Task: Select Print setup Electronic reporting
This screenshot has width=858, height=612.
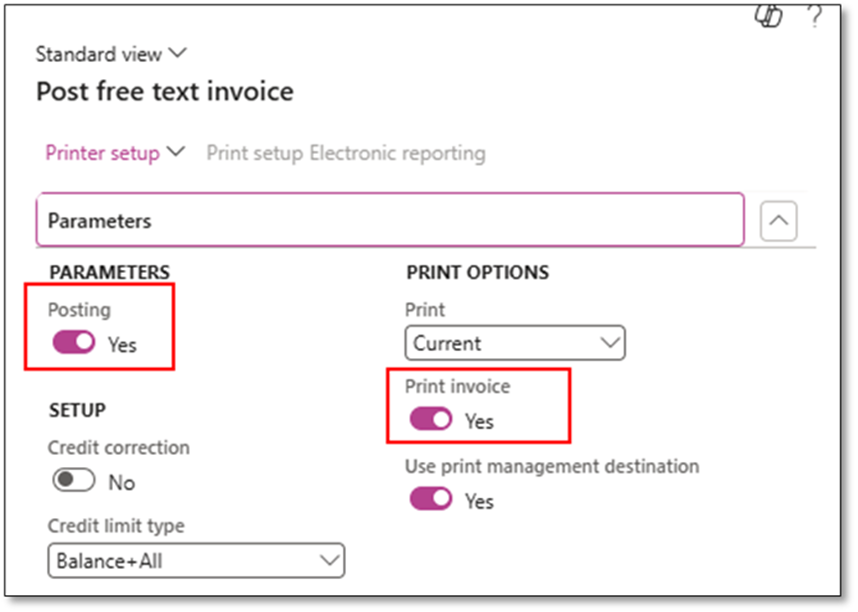Action: pyautogui.click(x=346, y=153)
